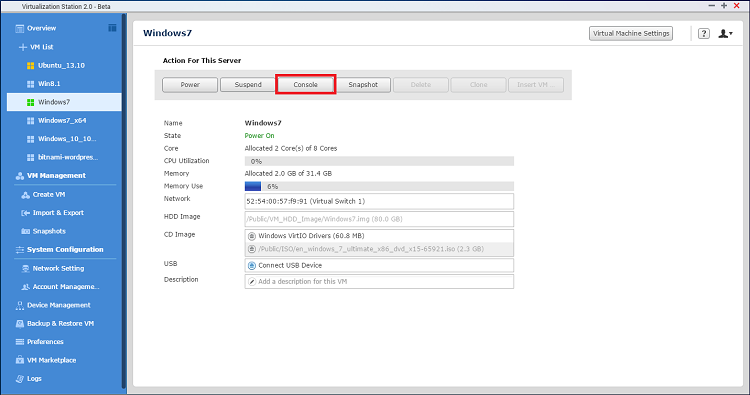Click the Network Setting icon
750x395 pixels.
click(25, 269)
